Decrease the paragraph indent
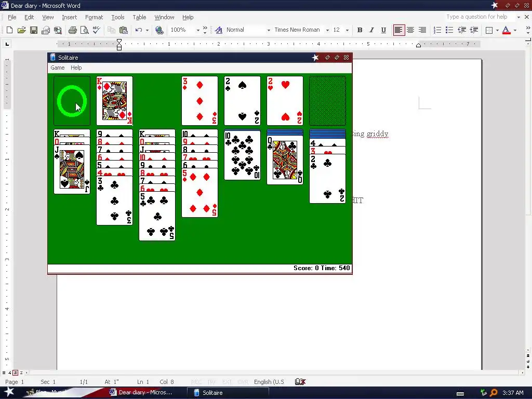The width and height of the screenshot is (532, 399). pos(462,30)
